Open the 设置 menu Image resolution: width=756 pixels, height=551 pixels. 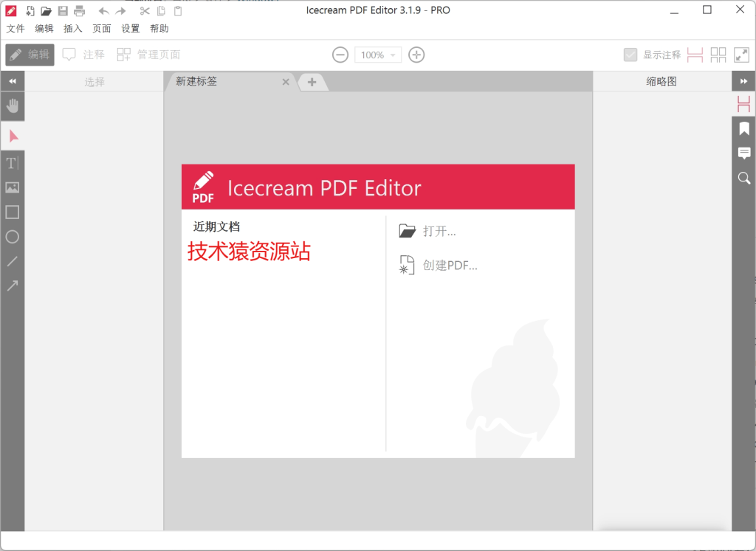coord(130,29)
